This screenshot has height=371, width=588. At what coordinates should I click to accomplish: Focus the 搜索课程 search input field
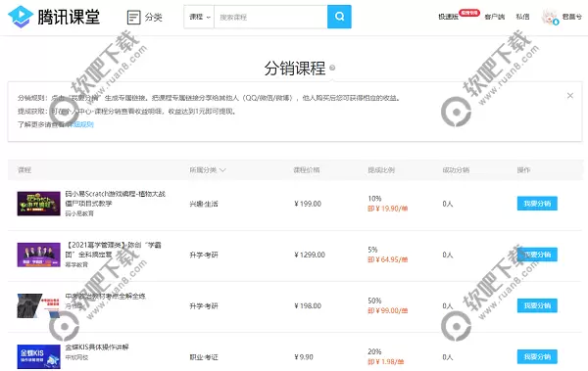[270, 17]
